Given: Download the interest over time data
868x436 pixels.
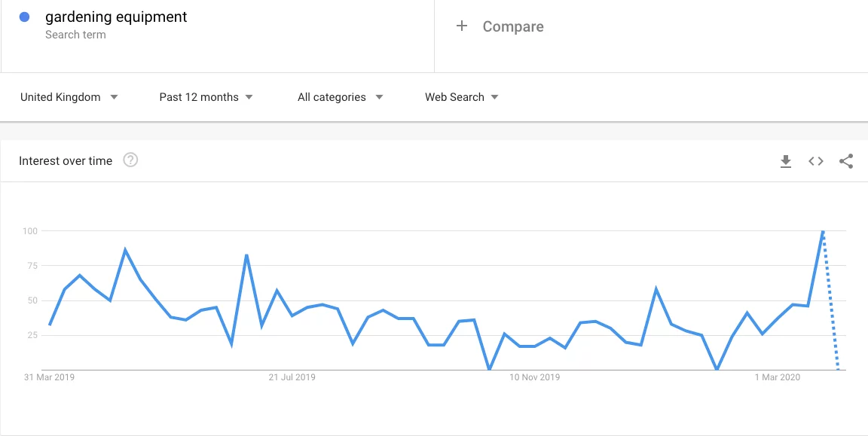Looking at the screenshot, I should (786, 161).
